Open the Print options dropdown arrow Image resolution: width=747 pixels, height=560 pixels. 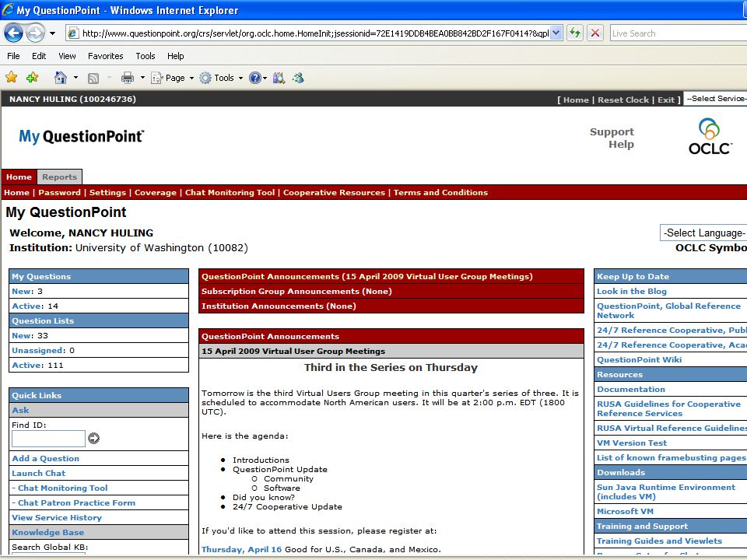pyautogui.click(x=142, y=77)
